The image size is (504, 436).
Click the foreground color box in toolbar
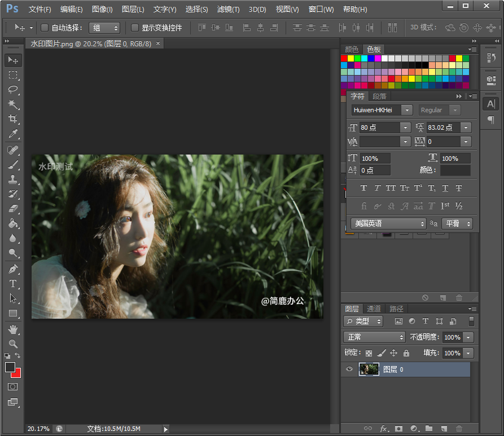[10, 367]
